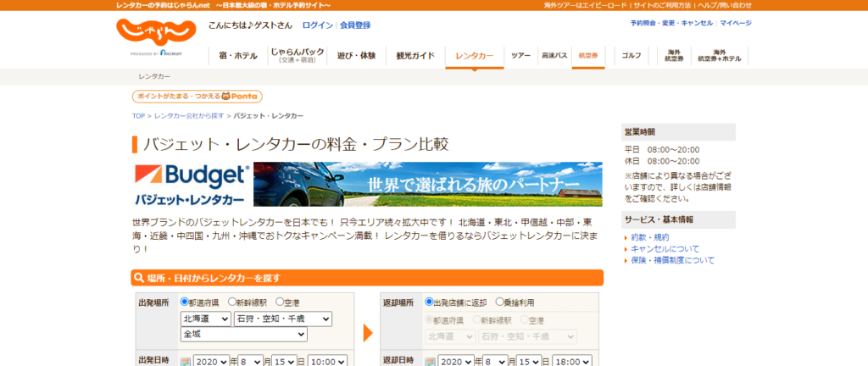
Task: Click the Ponta points badge
Action: tap(197, 97)
